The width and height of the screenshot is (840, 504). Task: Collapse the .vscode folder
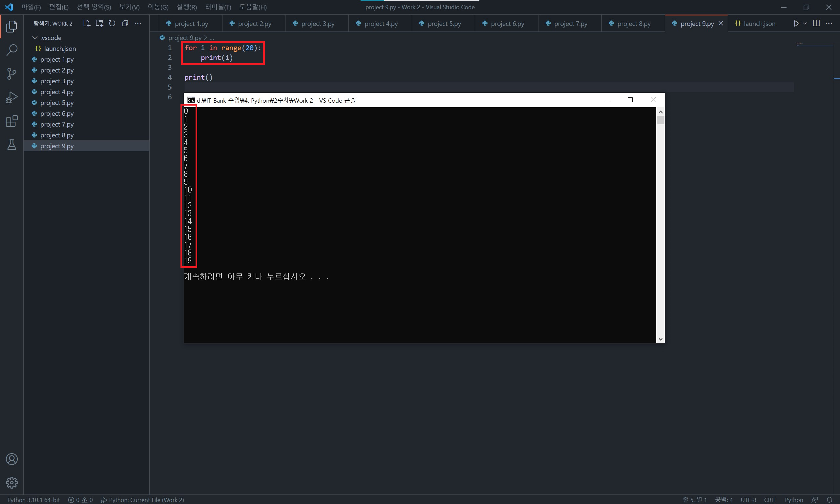pos(35,38)
